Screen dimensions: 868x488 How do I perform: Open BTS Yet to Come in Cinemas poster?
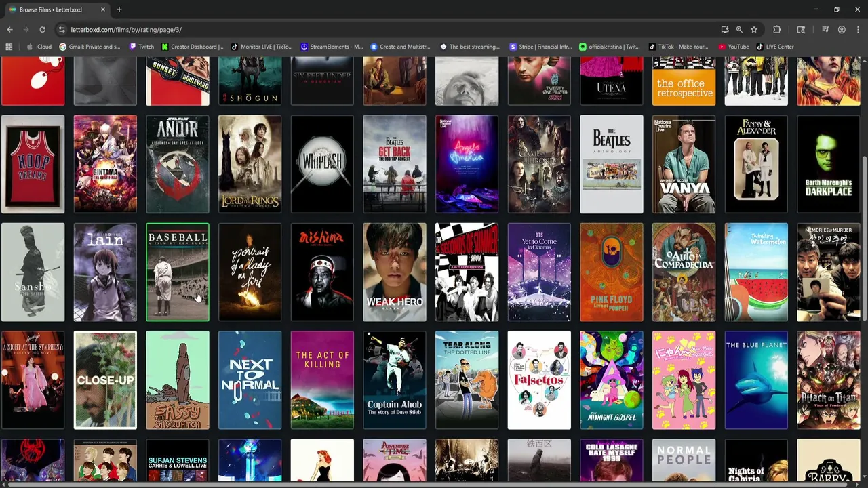tap(539, 272)
